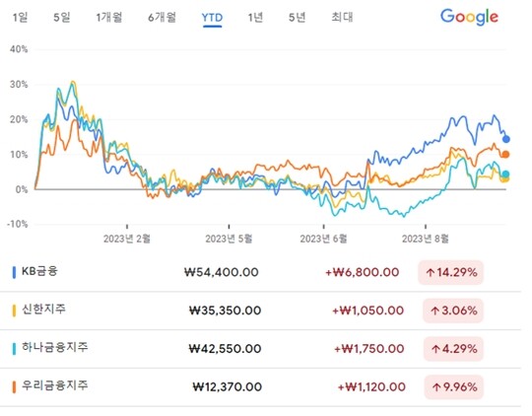Screen dimensions: 532x416
Task: Click the blue KB금융 endpoint dot on chart
Action: point(505,139)
